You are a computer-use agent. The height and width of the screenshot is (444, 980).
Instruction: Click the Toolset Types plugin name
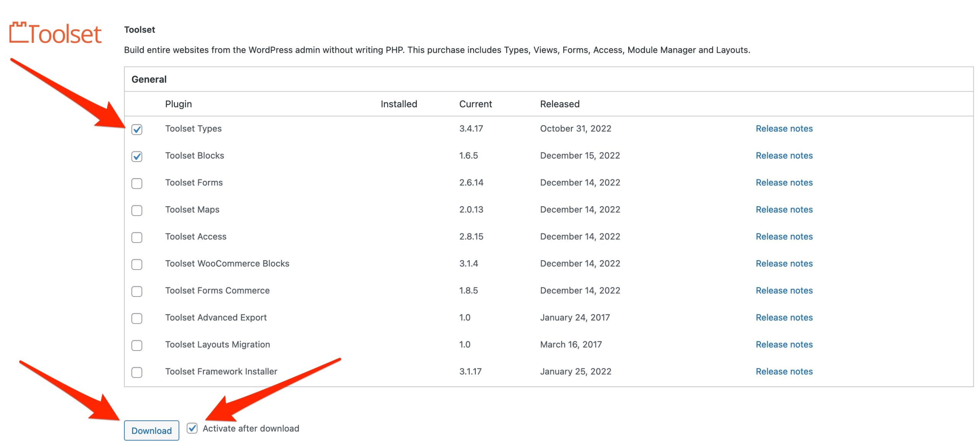coord(193,129)
